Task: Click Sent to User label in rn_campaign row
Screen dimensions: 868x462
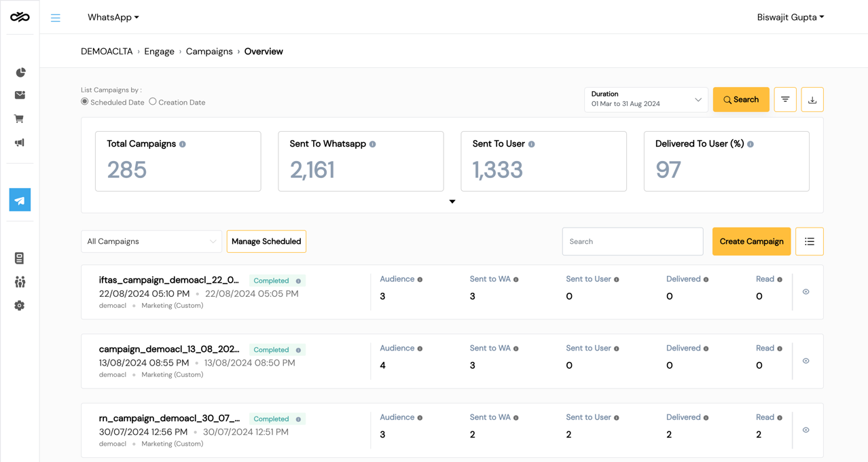Action: 588,417
